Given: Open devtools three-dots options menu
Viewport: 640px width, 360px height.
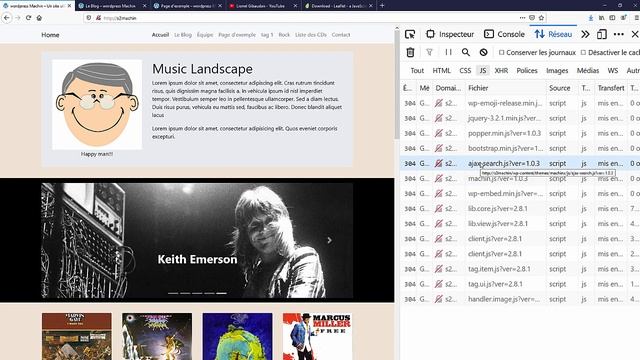Looking at the screenshot, I should 619,35.
